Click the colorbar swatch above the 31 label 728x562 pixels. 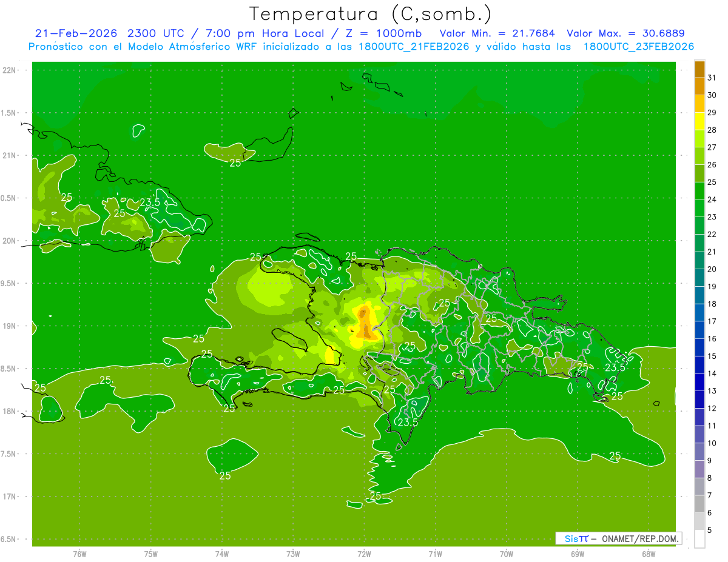[x=699, y=69]
